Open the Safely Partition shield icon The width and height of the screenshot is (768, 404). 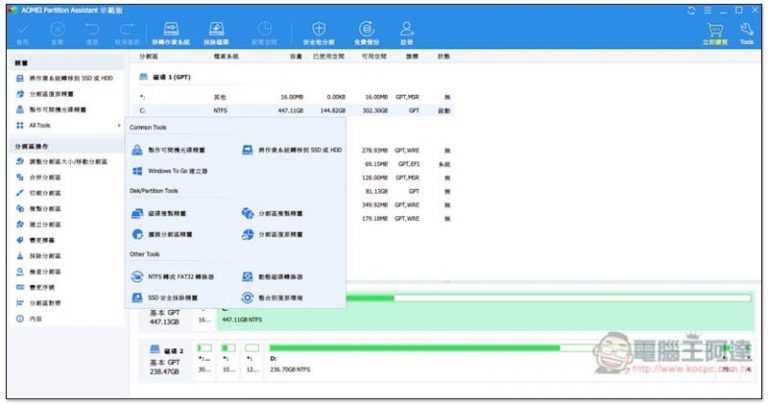(x=318, y=33)
